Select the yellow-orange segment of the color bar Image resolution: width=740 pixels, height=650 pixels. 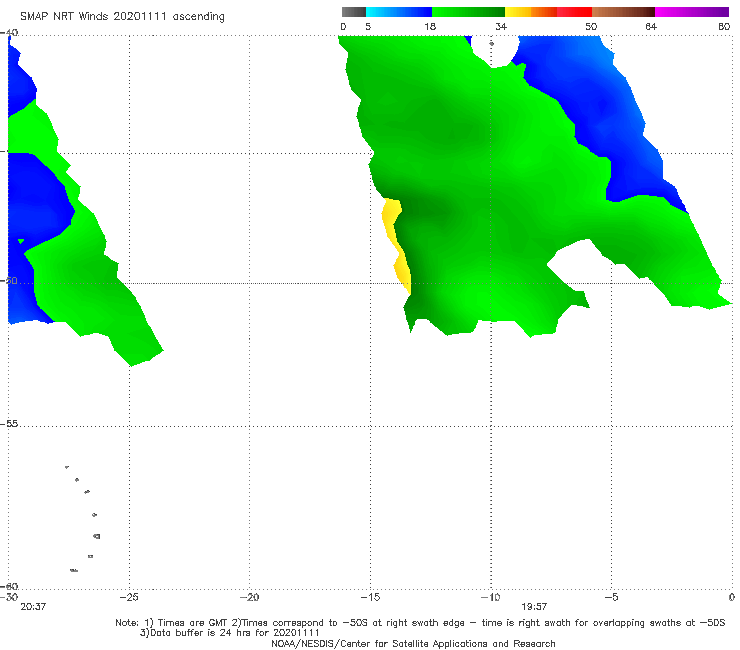tap(530, 12)
